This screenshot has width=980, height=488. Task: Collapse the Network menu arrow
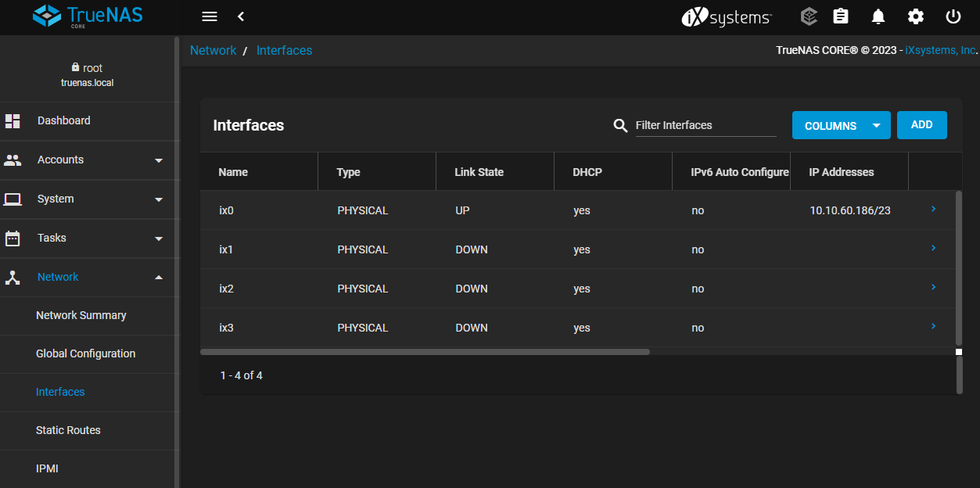tap(159, 278)
